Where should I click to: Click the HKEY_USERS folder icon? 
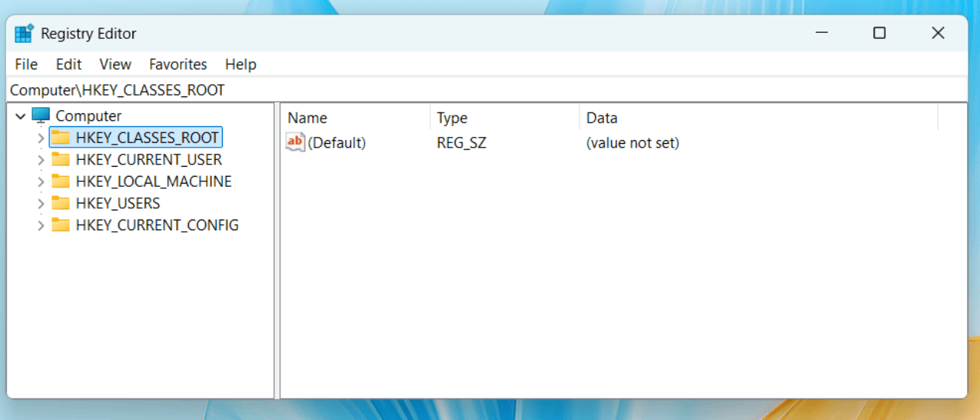pyautogui.click(x=60, y=203)
